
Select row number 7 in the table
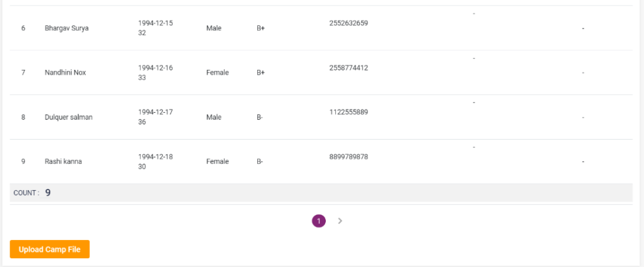(x=23, y=72)
